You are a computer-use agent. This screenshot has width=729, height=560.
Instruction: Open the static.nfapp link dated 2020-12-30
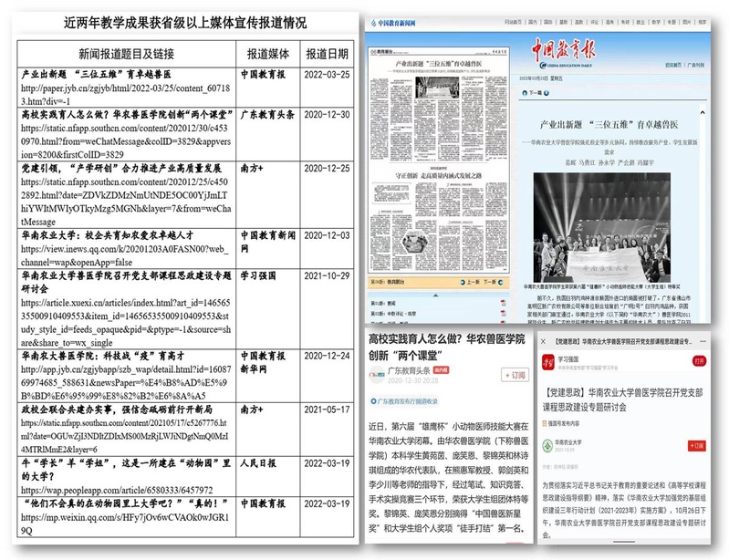[126, 141]
